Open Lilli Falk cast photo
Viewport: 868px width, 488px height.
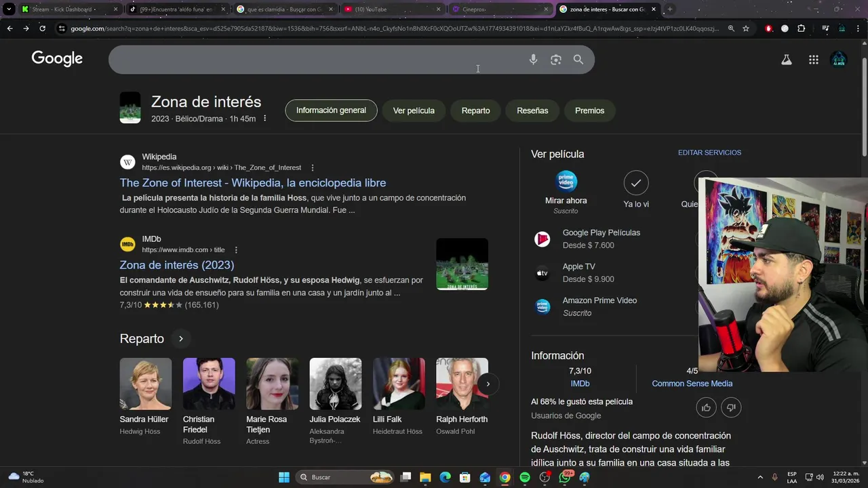pyautogui.click(x=399, y=384)
